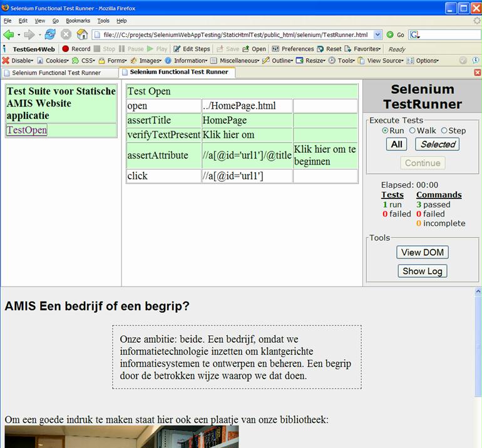
Task: Click the Reload page icon
Action: [x=49, y=35]
